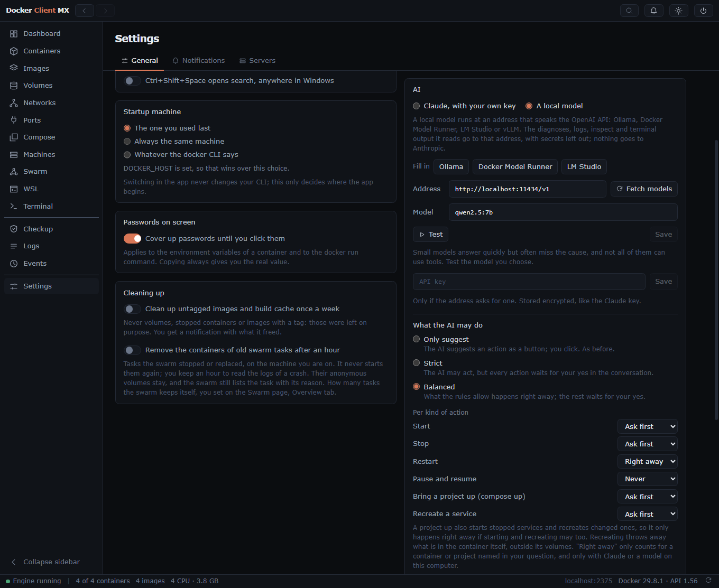Fill in Ollama preset
The image size is (719, 588).
click(451, 167)
